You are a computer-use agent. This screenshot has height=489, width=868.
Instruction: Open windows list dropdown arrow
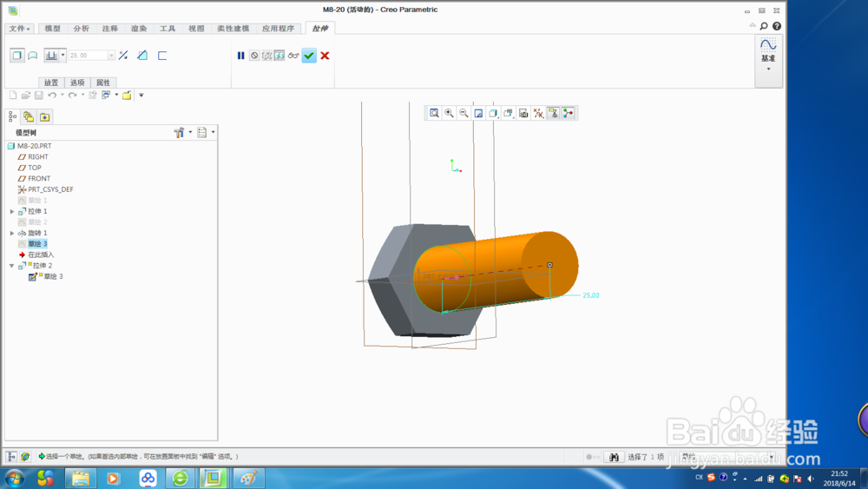click(x=116, y=96)
